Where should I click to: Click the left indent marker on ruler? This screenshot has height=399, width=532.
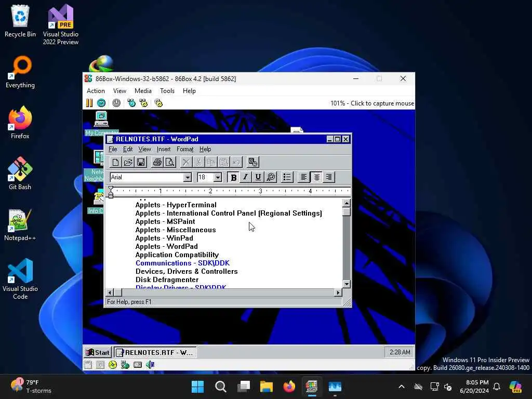pos(111,195)
